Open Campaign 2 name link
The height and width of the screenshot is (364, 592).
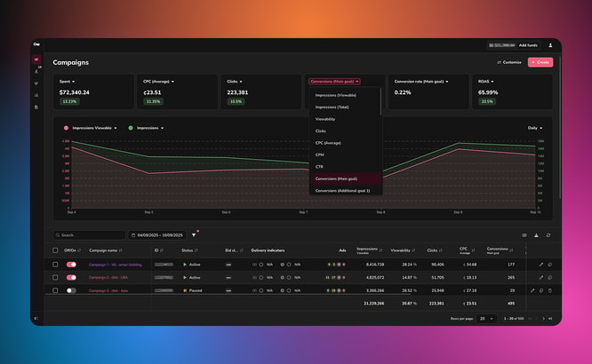108,278
